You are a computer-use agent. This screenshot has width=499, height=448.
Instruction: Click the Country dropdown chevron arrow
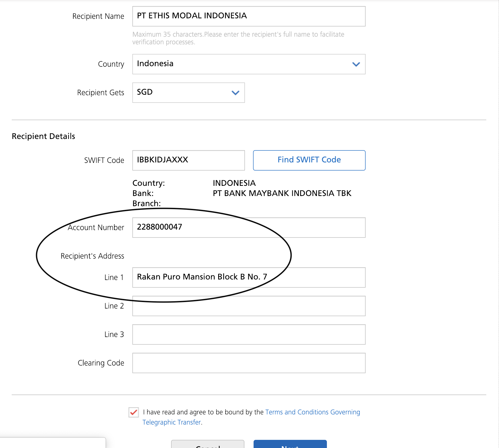(x=356, y=64)
